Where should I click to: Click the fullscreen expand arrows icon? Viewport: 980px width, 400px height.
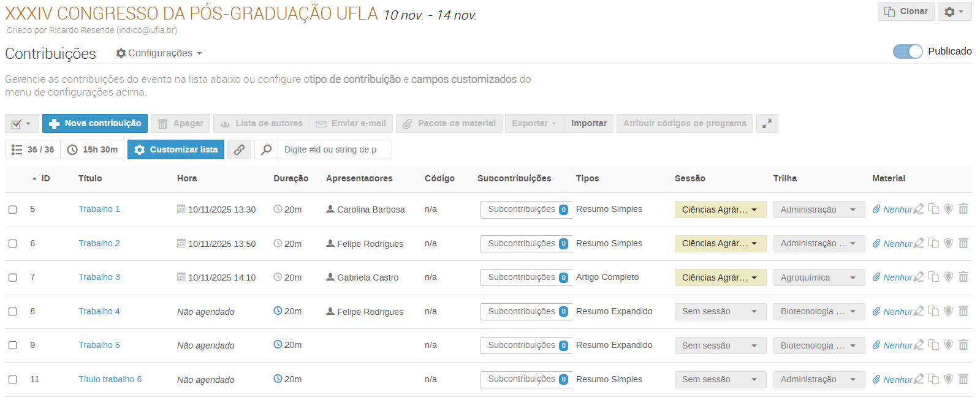pyautogui.click(x=767, y=124)
